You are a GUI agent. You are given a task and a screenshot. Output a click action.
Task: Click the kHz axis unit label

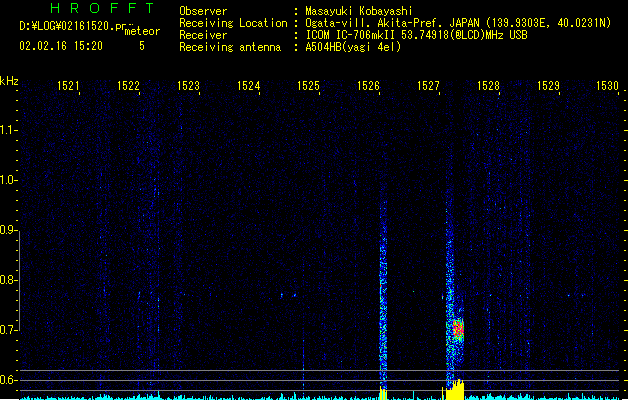pos(9,81)
